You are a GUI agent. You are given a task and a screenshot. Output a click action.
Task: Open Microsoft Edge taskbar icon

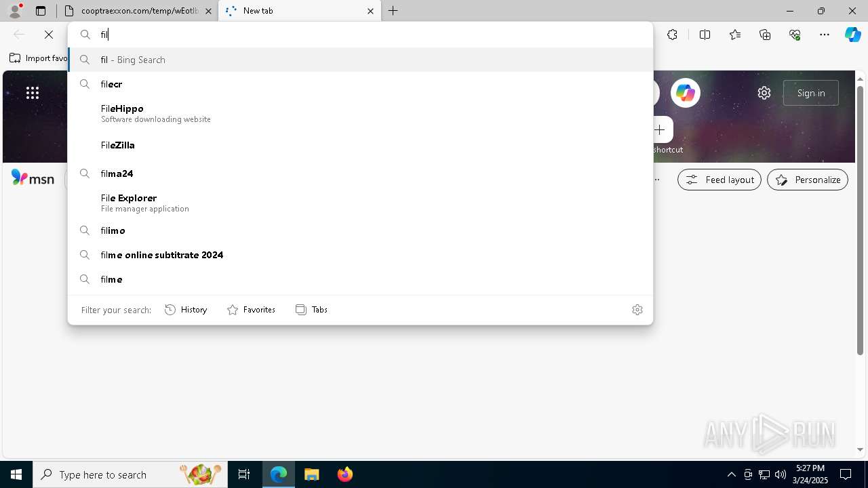click(279, 474)
